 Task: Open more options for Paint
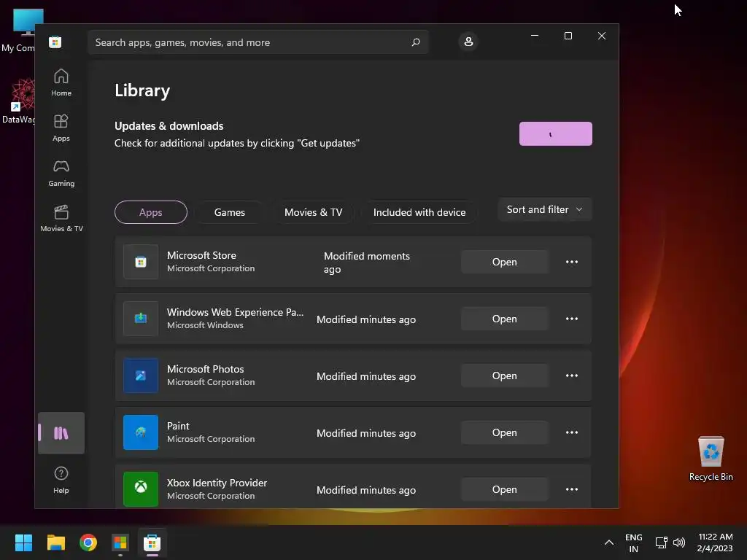tap(572, 432)
